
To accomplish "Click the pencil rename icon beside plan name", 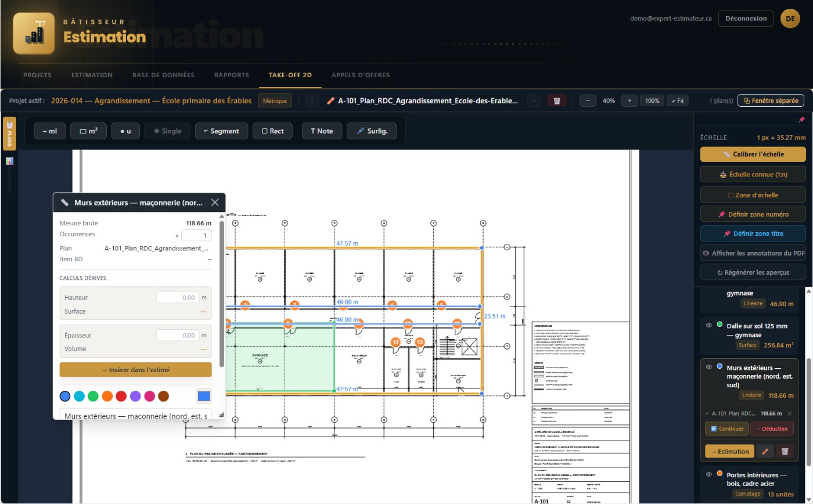I will 331,100.
